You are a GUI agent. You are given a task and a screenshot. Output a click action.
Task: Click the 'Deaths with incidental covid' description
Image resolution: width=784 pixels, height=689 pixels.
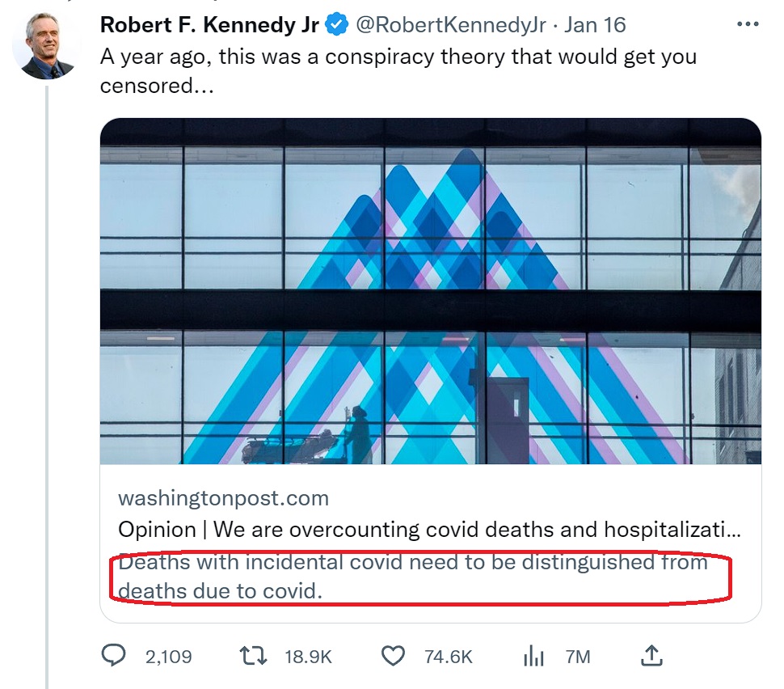tap(412, 576)
